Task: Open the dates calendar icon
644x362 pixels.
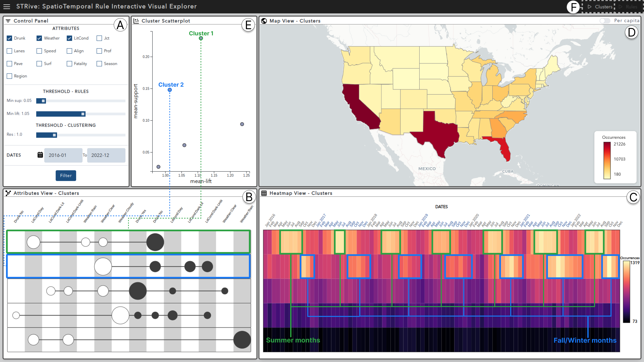Action: tap(40, 155)
